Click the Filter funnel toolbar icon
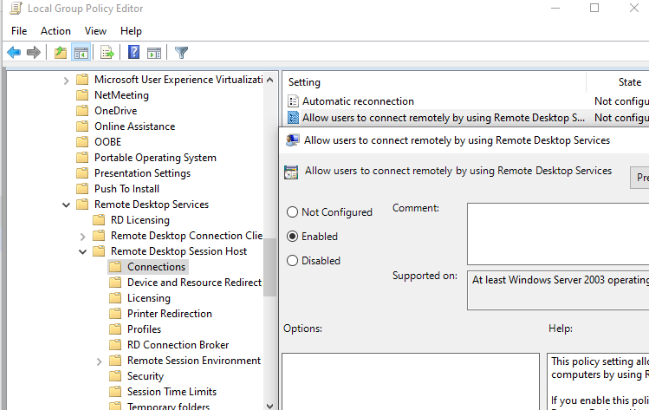Screen dimensions: 657x419 click(x=181, y=53)
